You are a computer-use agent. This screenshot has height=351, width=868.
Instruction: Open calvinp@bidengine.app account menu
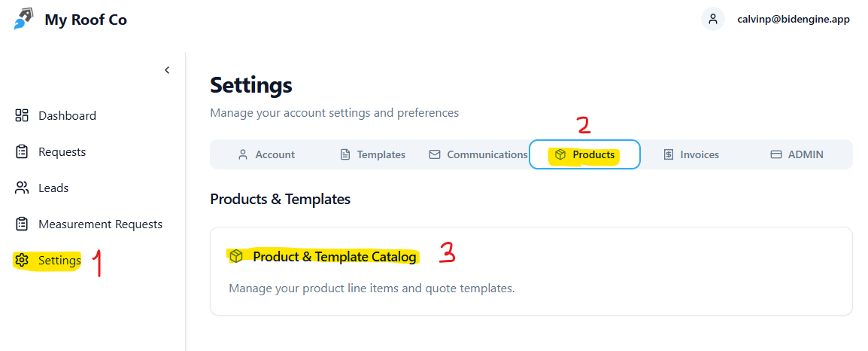793,20
